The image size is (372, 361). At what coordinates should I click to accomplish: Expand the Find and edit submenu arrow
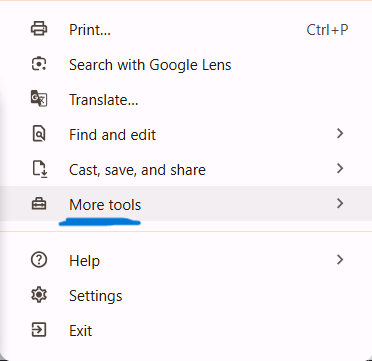coord(340,134)
